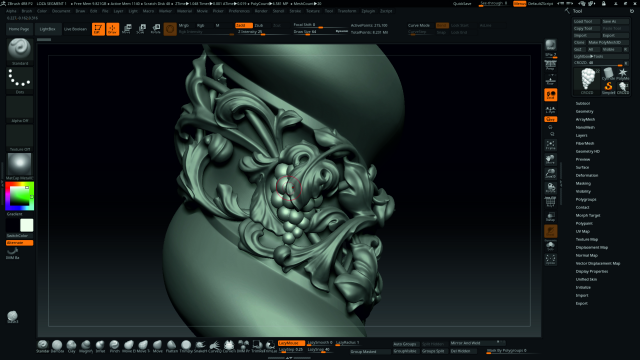This screenshot has width=640, height=360.
Task: Click the Gizmo 3D round icon
Action: point(170,29)
